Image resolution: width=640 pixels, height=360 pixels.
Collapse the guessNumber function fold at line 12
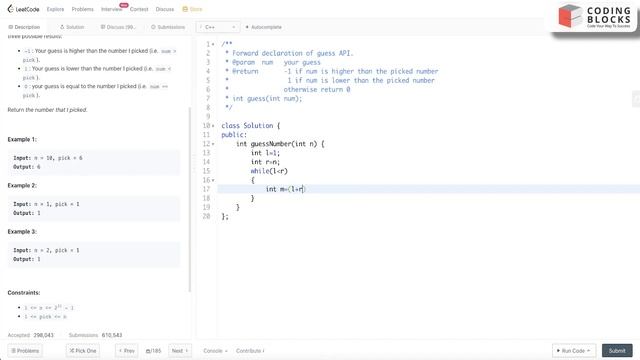[x=213, y=144]
